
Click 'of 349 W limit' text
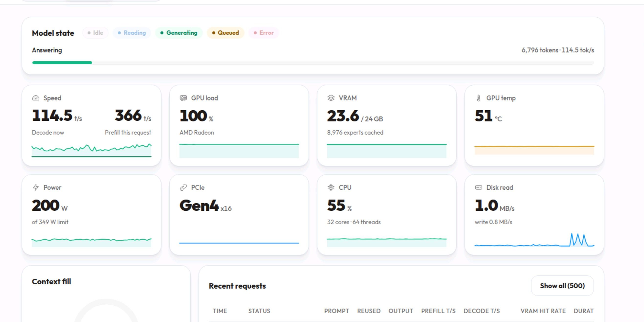50,222
